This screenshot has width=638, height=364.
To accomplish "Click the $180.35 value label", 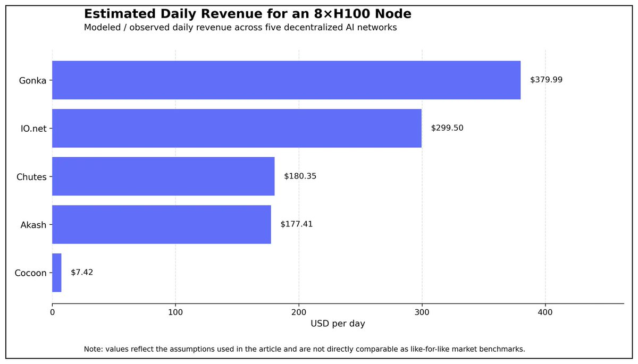I will [300, 176].
